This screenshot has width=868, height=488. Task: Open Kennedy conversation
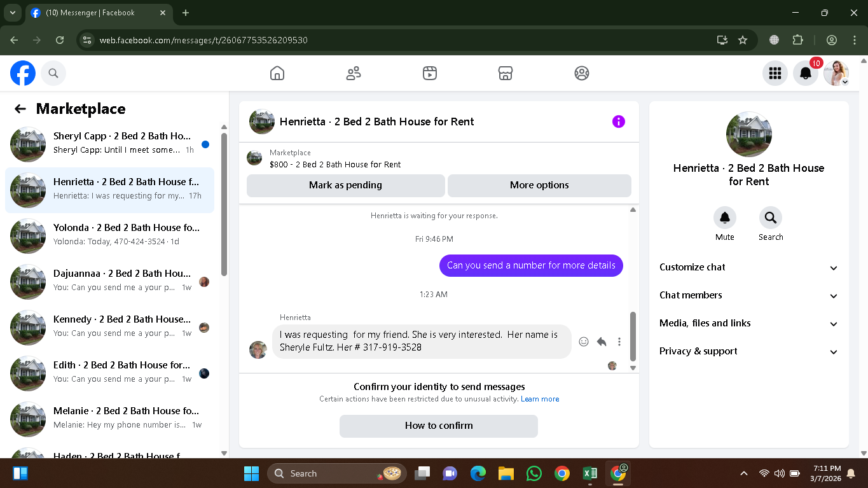point(109,328)
